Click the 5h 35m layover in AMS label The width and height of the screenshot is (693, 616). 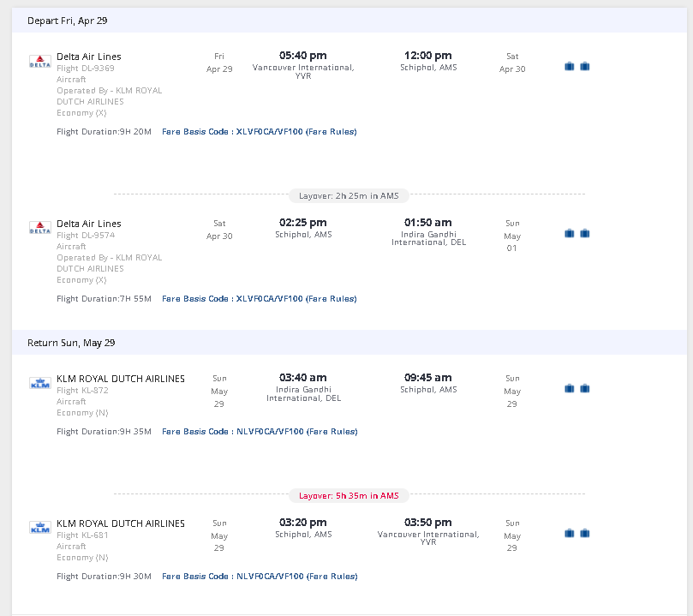pyautogui.click(x=349, y=495)
